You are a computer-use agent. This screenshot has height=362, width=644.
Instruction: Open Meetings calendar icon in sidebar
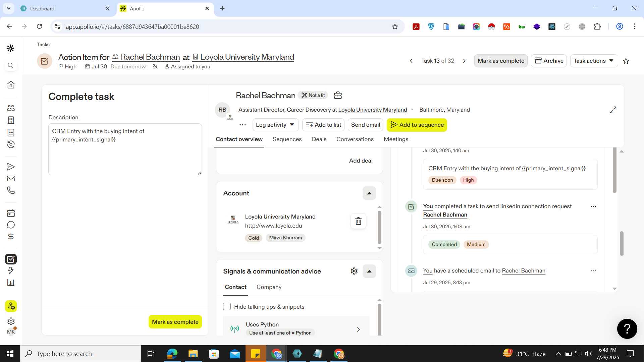click(x=11, y=213)
